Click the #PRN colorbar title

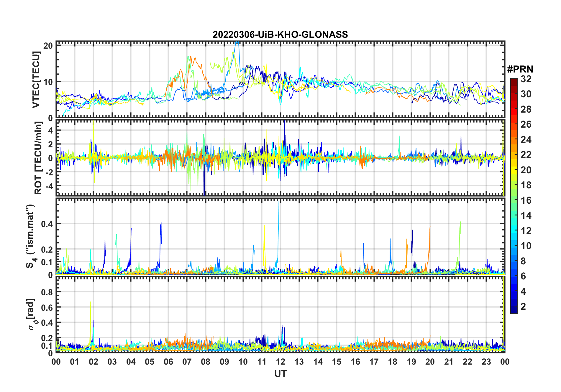tap(520, 69)
